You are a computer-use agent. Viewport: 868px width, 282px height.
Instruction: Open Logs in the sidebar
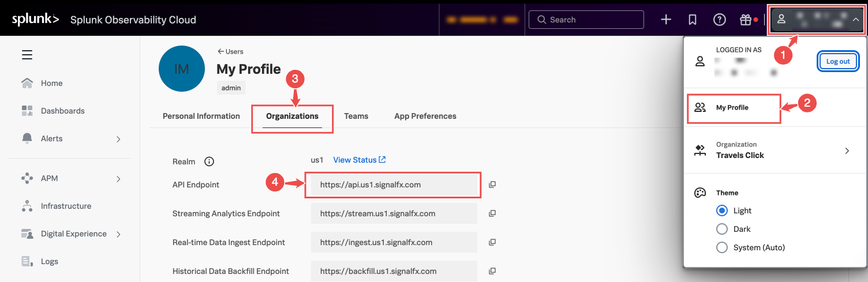tap(50, 261)
